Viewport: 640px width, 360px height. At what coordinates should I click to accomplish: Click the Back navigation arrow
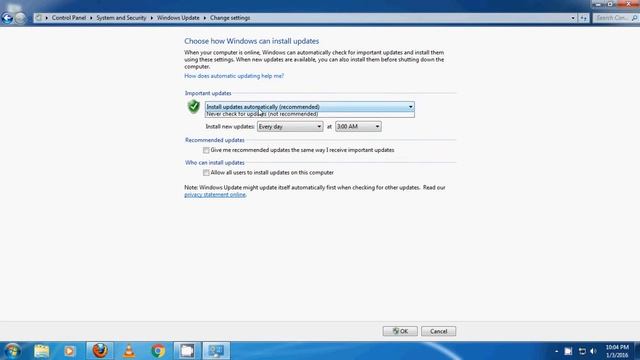pyautogui.click(x=7, y=18)
